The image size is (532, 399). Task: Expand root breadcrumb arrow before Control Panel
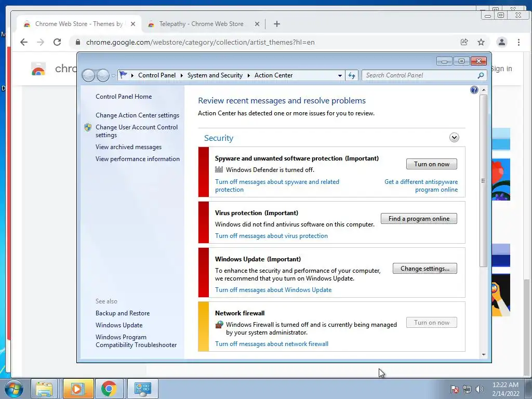click(x=132, y=75)
